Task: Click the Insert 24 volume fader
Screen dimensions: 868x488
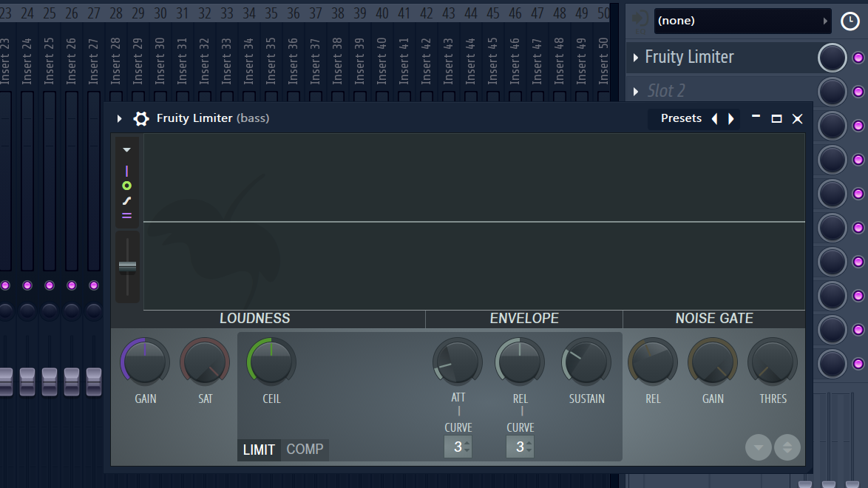Action: point(27,382)
